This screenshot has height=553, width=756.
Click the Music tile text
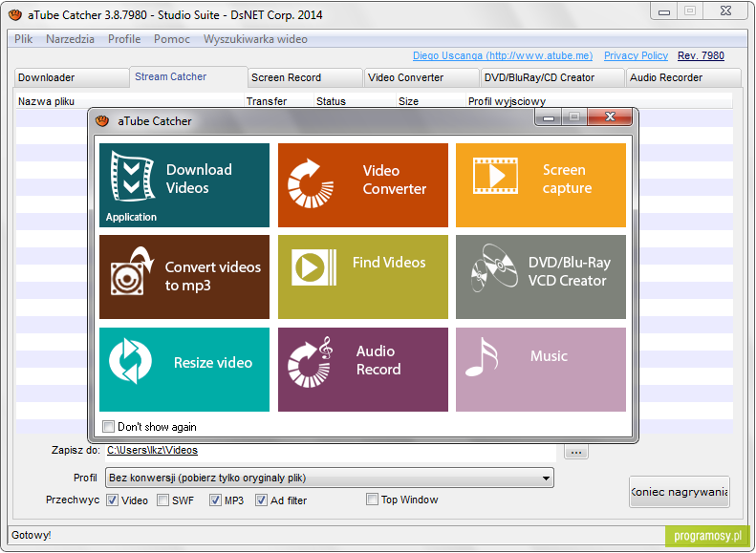549,356
